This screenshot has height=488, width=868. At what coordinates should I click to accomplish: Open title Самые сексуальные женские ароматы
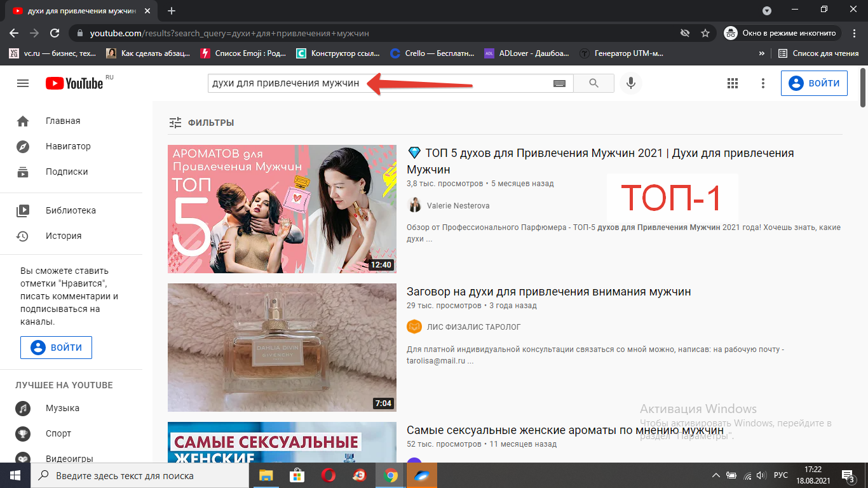(x=565, y=430)
